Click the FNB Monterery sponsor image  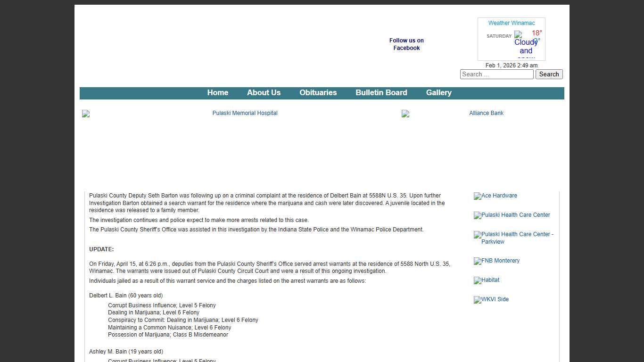(497, 261)
